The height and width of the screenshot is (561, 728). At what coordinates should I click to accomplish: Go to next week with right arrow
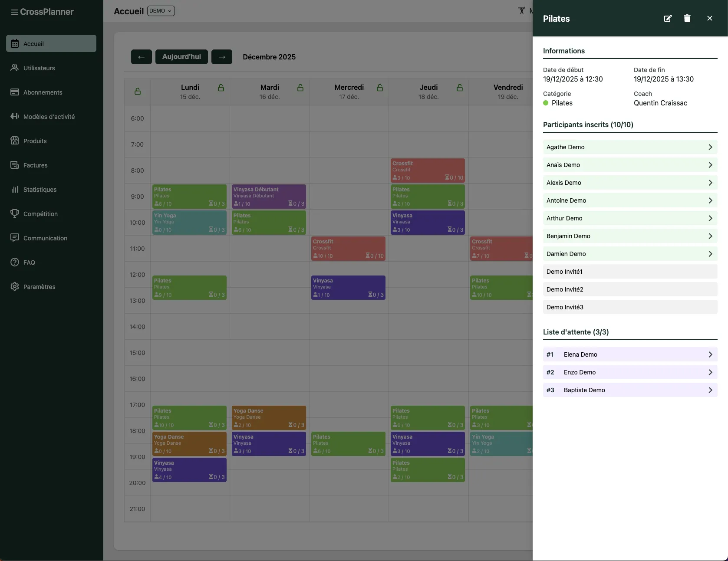221,57
